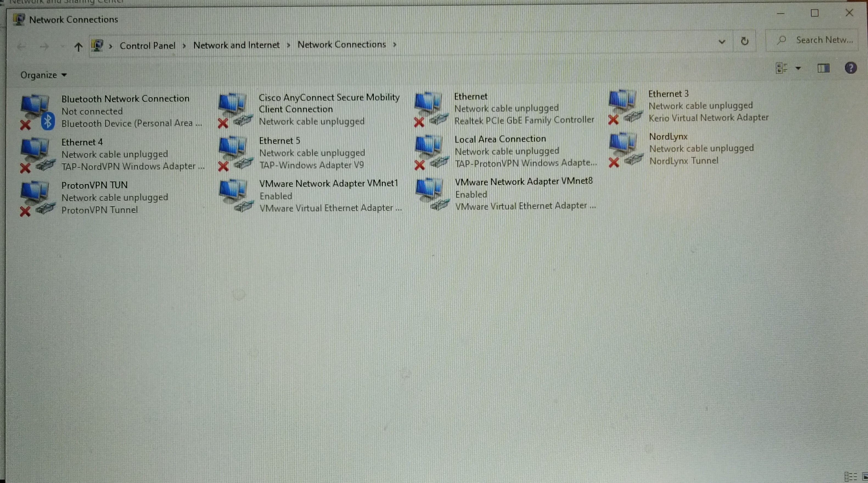Expand the change view options arrow
The height and width of the screenshot is (483, 868).
click(x=798, y=68)
